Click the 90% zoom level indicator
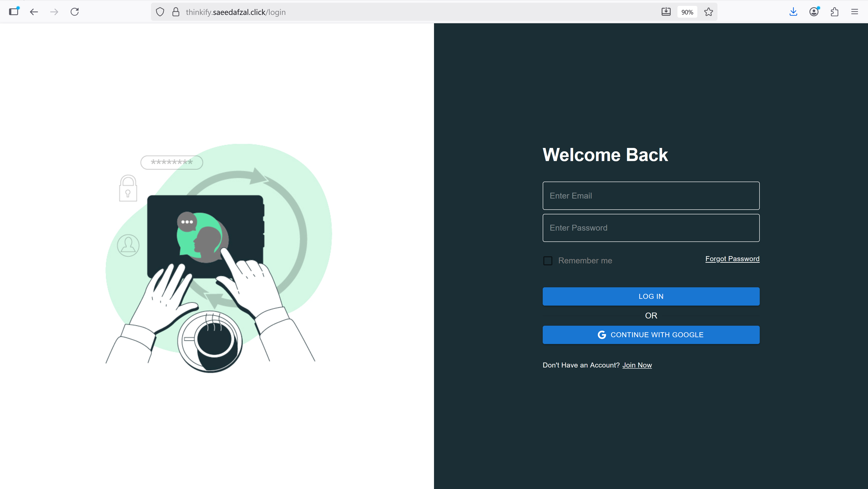This screenshot has width=868, height=489. pos(687,12)
